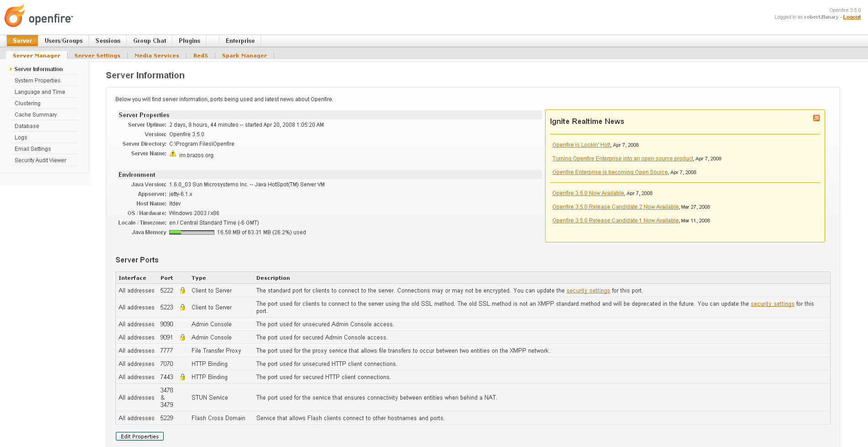Click port 7777 in the ports table

point(166,350)
